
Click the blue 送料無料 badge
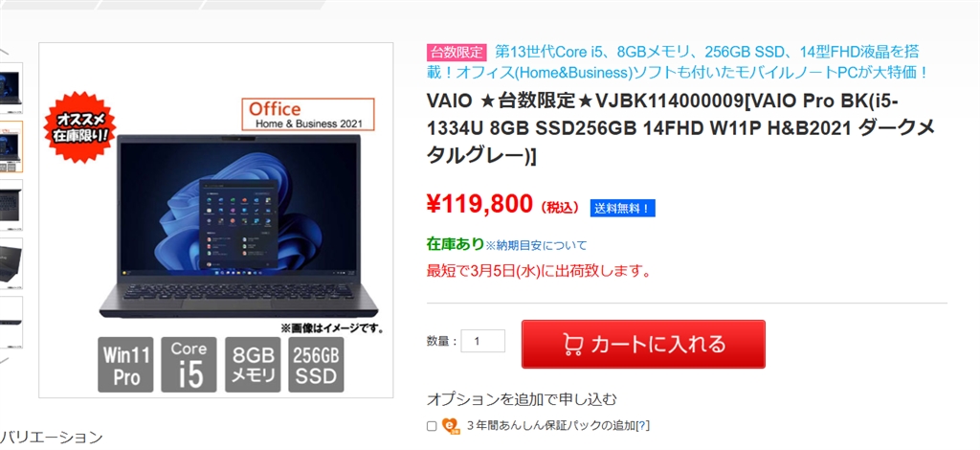tap(622, 208)
